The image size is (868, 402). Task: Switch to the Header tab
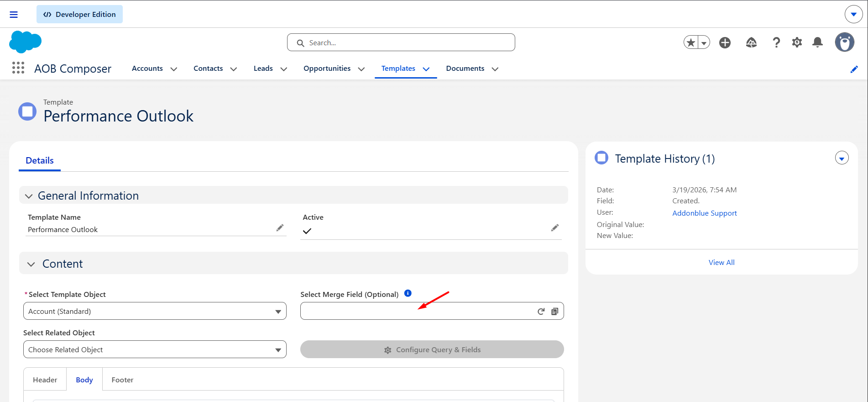pos(45,380)
